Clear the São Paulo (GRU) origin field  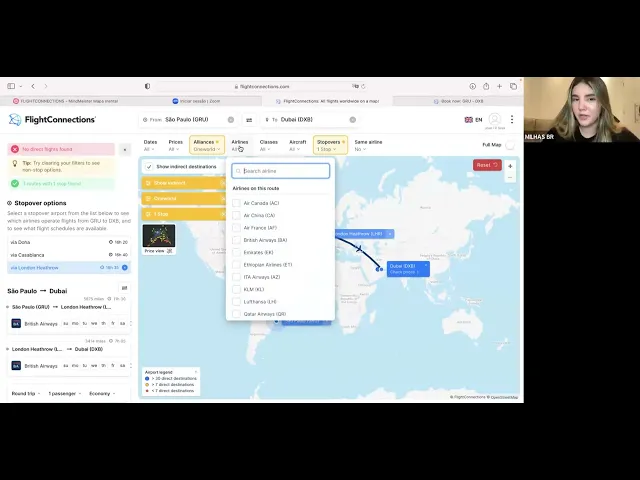click(231, 120)
